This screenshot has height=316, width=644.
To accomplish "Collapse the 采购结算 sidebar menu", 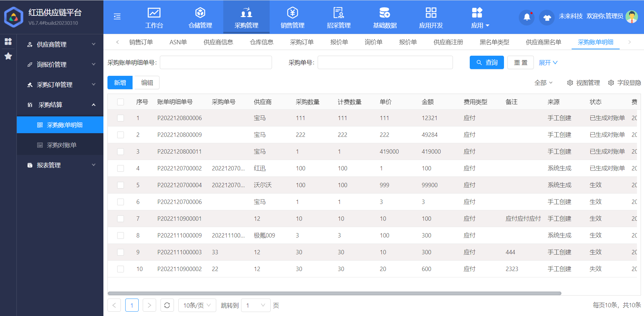I will [x=60, y=105].
